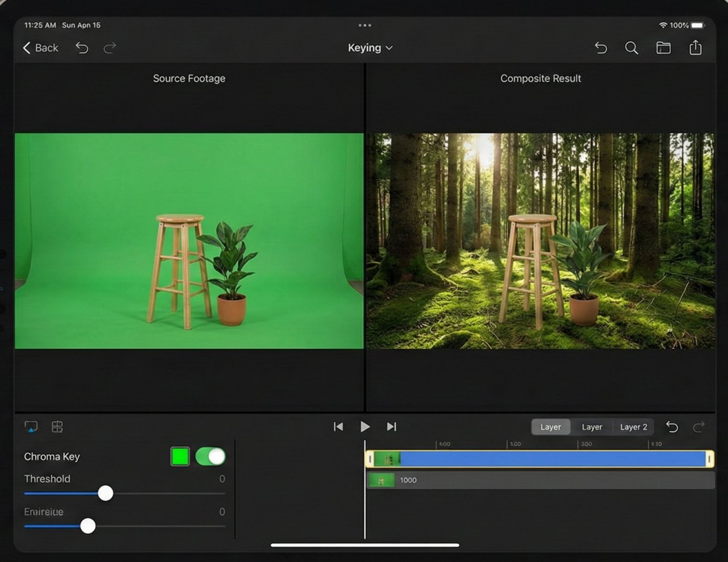Open search with the magnifying glass icon

click(631, 48)
